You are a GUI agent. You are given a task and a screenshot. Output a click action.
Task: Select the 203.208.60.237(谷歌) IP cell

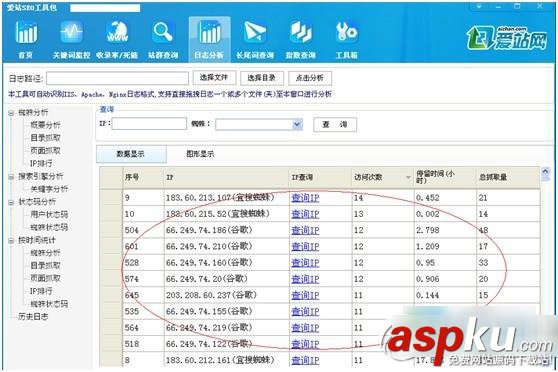[226, 295]
